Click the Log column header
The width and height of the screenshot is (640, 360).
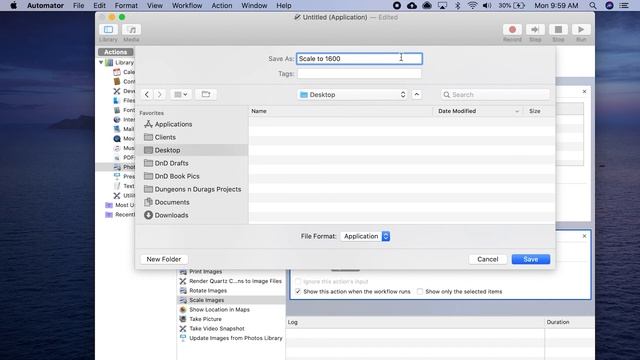415,322
